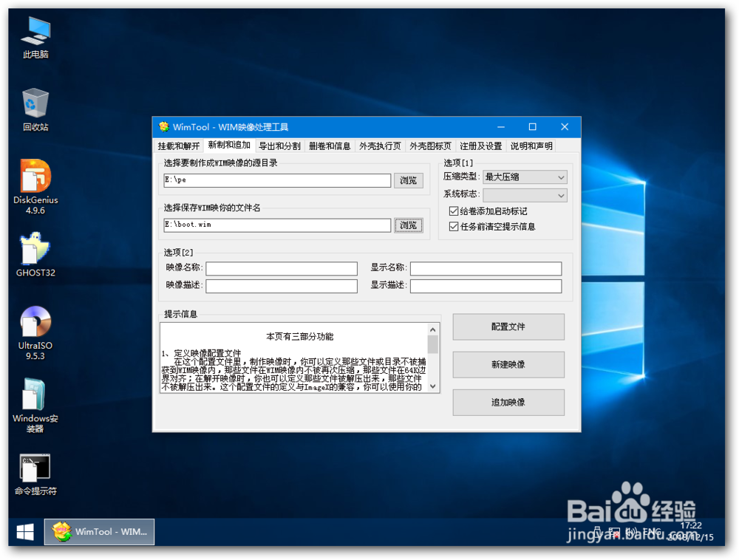The image size is (739, 560).
Task: Select the DiskGenius 4.9.6 desktop icon
Action: pos(35,187)
